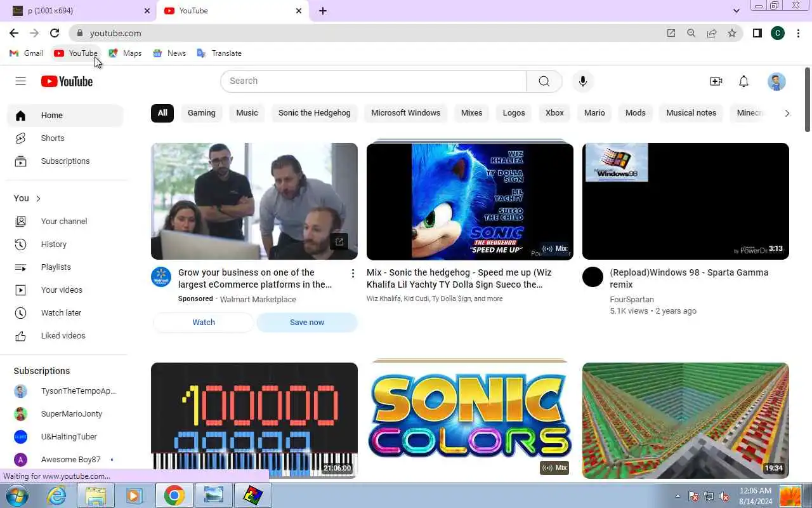
Task: Open the U&HaltingTuber subscription channel
Action: [x=65, y=437]
